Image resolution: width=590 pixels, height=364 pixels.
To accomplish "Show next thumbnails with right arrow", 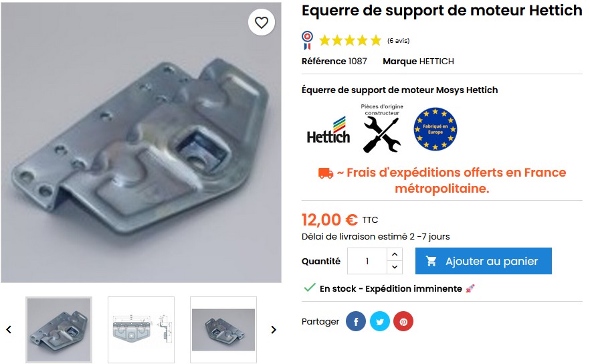I will (274, 330).
